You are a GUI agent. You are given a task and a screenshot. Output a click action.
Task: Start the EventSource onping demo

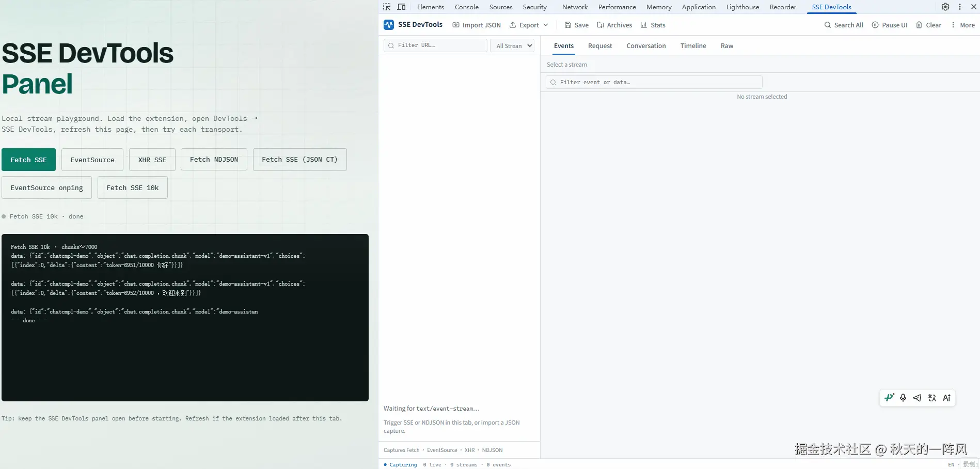pos(46,187)
